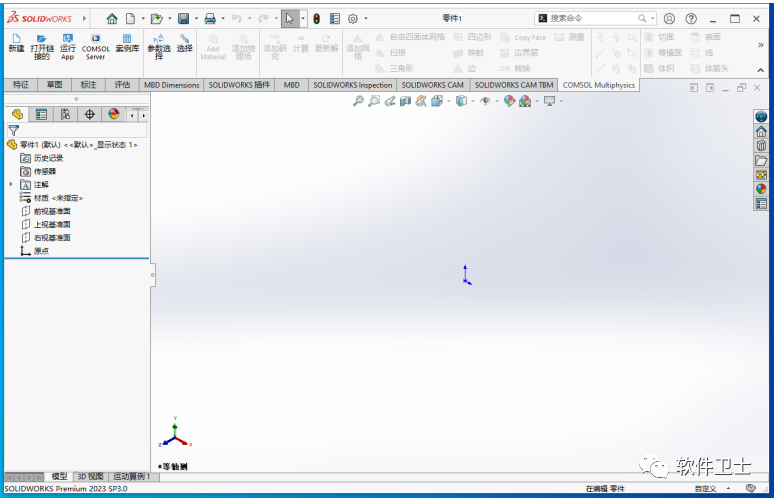776x500 pixels.
Task: Click the Edit Appearance color ball icon
Action: pyautogui.click(x=509, y=101)
